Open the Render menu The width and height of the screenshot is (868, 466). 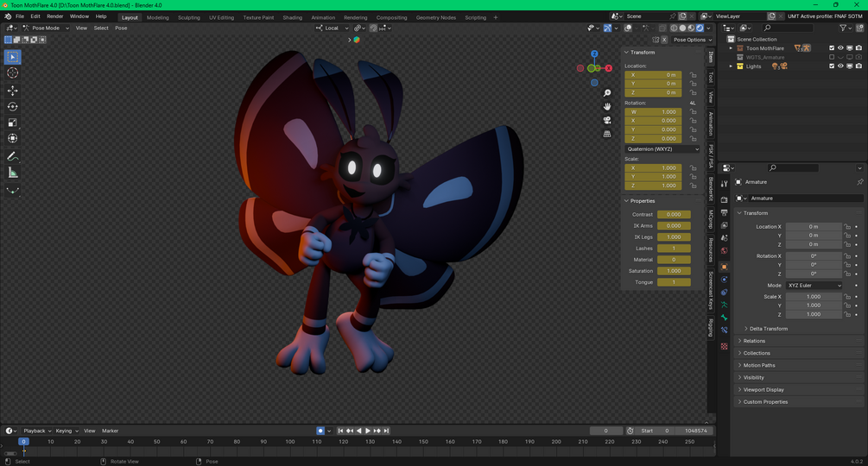[x=54, y=16]
